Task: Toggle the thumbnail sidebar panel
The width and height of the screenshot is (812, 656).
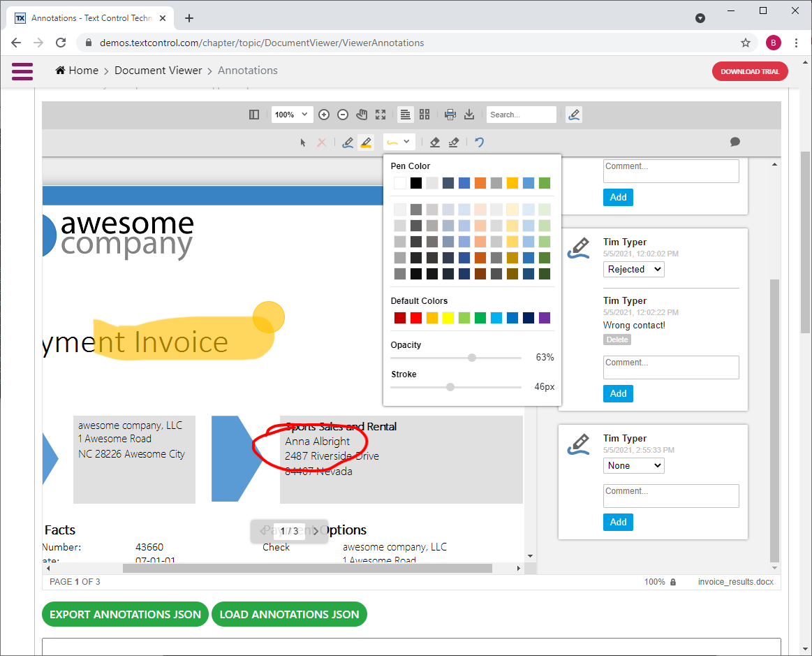Action: (253, 114)
